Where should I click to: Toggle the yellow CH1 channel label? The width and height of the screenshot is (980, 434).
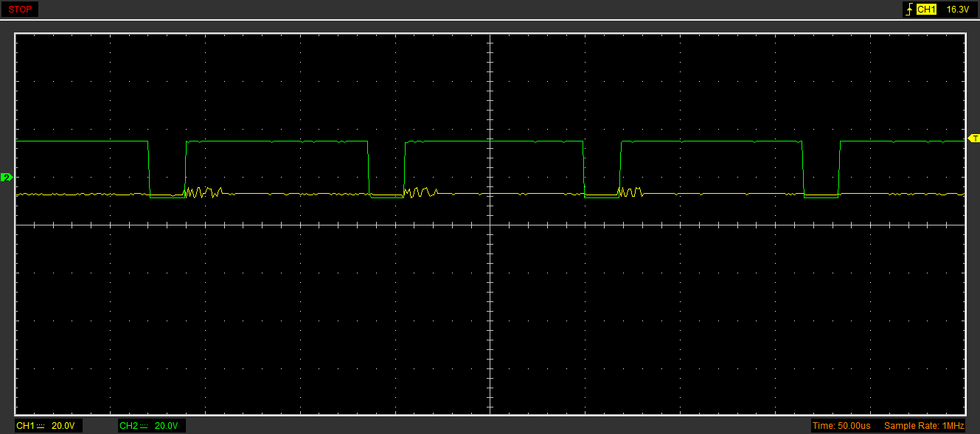point(25,426)
